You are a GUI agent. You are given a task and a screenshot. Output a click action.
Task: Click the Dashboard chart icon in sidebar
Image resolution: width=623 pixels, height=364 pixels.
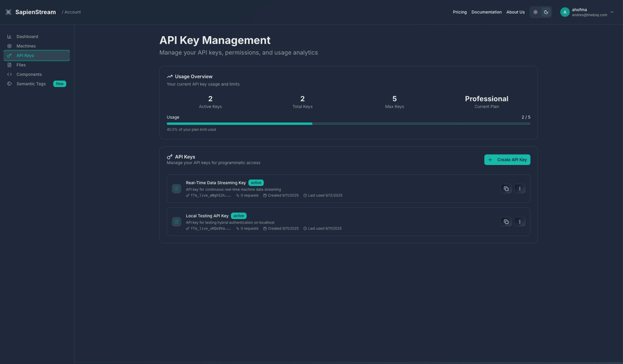click(x=9, y=37)
